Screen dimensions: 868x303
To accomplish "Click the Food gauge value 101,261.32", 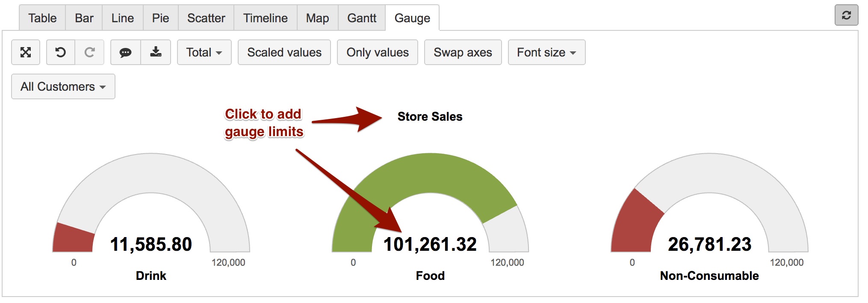I will 430,244.
